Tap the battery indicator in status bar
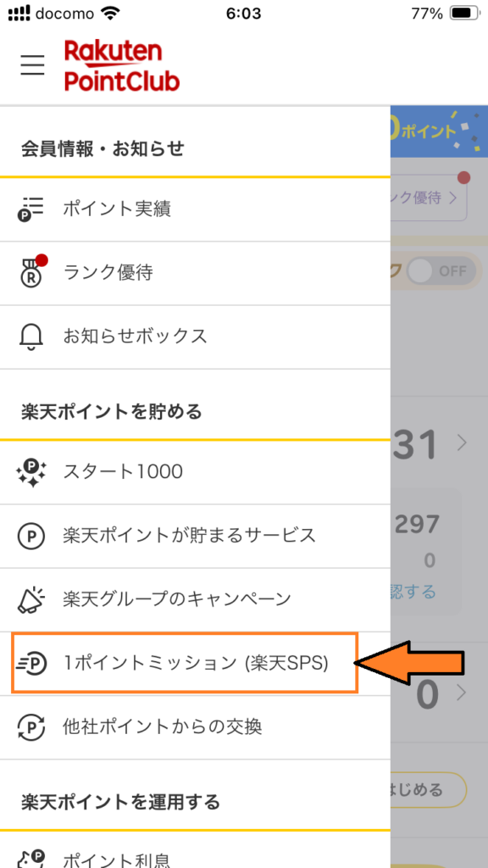Screen dimensions: 488x868 click(x=463, y=14)
